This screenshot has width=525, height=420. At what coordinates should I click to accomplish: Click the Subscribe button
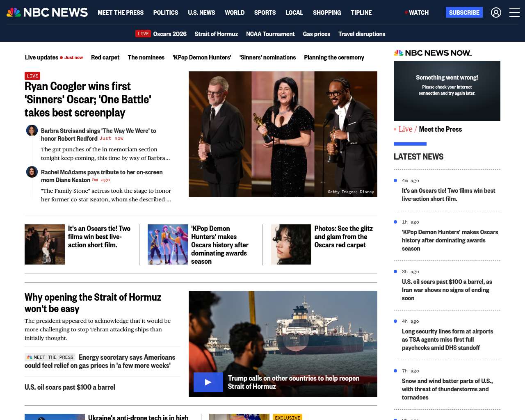464,12
